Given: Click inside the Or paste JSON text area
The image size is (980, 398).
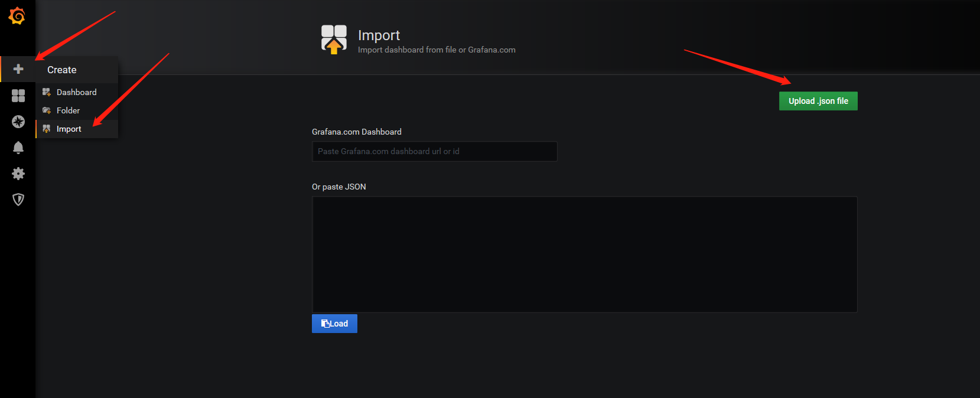Looking at the screenshot, I should point(584,255).
